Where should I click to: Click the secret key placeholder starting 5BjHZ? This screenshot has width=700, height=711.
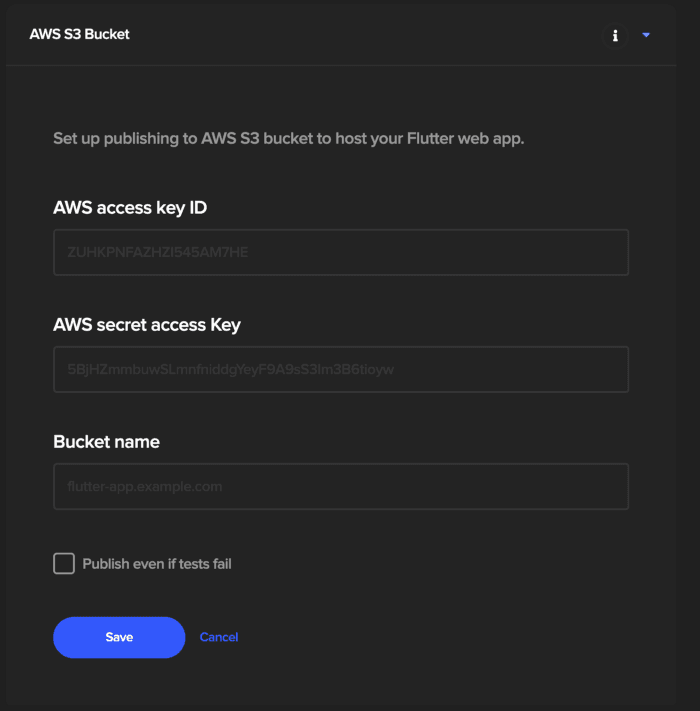click(231, 370)
